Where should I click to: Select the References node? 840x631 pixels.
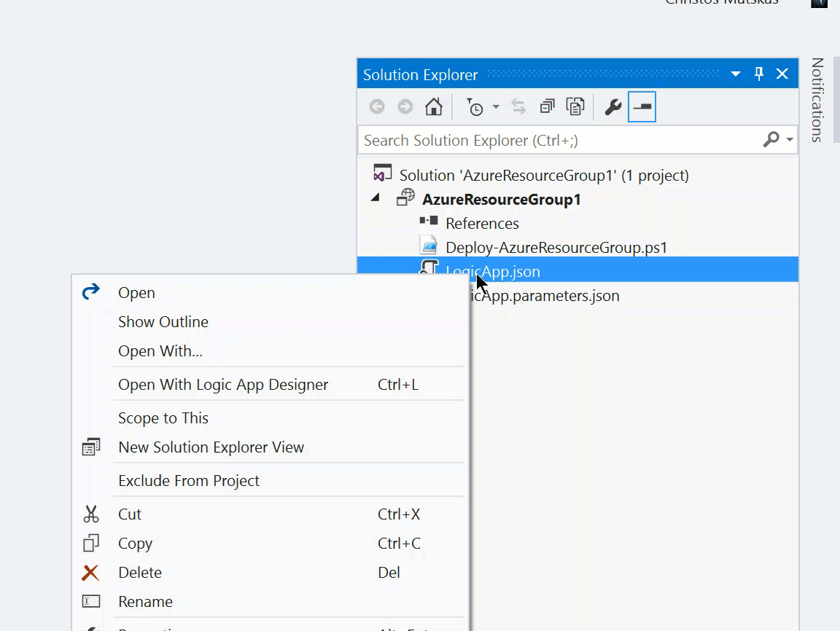482,224
